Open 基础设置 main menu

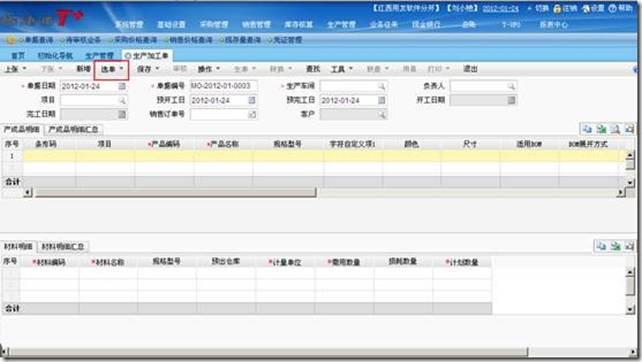point(171,25)
